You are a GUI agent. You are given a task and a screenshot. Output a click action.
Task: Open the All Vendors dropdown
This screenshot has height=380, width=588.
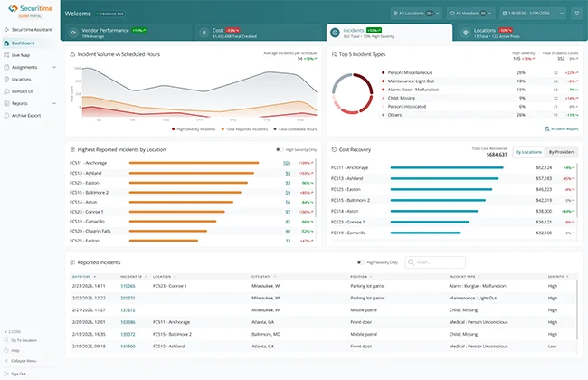[471, 14]
